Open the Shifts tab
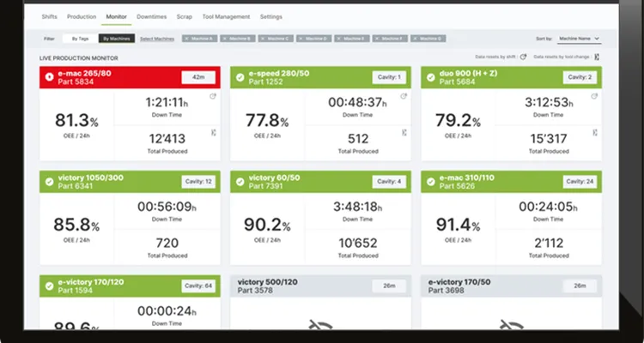Screen dimensions: 644x343 [49, 17]
